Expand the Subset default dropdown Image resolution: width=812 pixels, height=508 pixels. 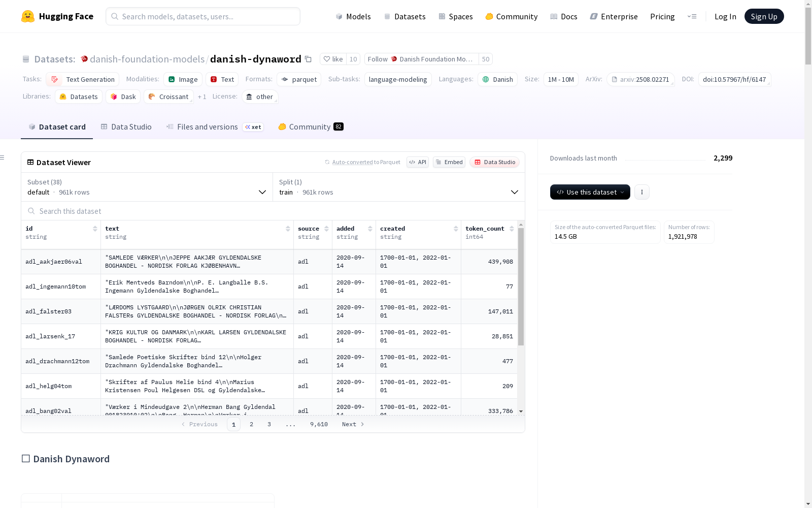(x=147, y=187)
